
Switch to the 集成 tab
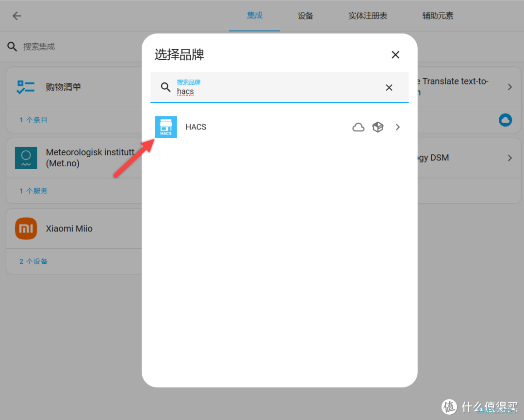click(x=254, y=16)
